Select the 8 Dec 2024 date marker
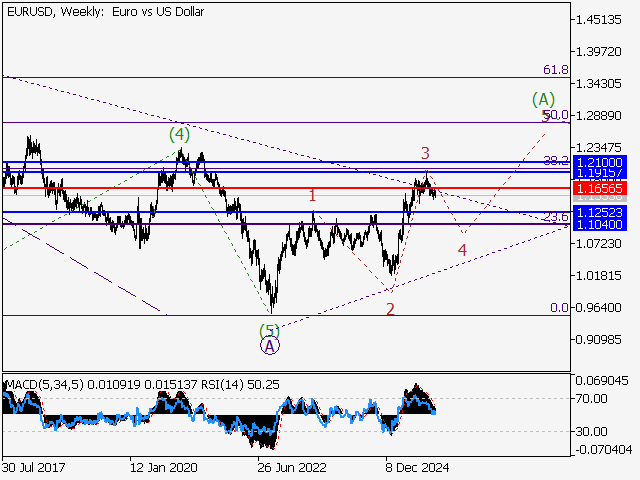640x480 pixels. point(420,466)
